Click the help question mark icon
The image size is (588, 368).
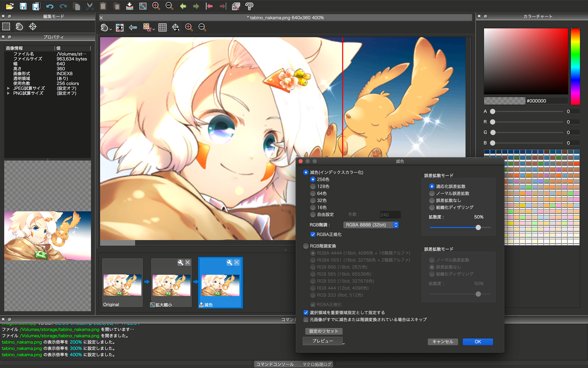point(249,6)
